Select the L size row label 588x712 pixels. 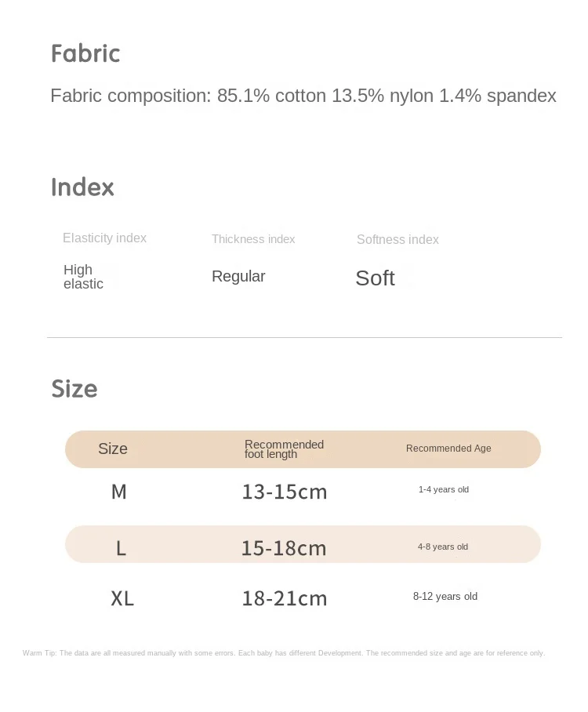click(x=121, y=548)
